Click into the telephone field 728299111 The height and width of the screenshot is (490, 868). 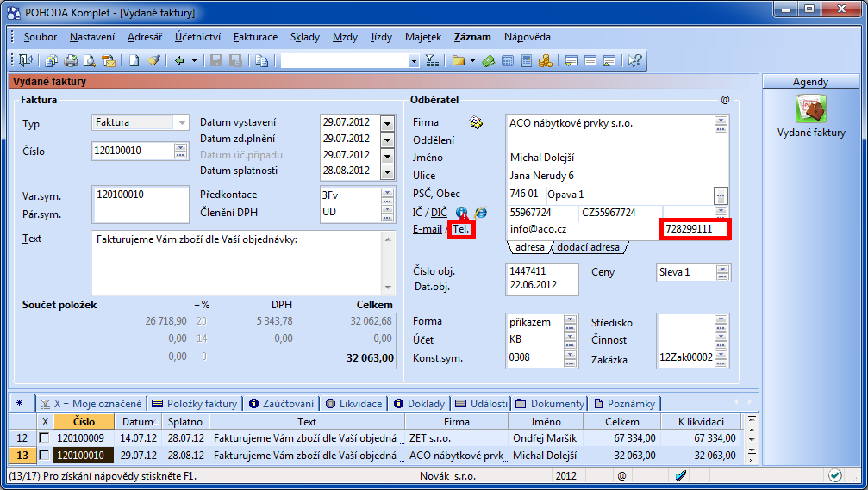(x=696, y=229)
